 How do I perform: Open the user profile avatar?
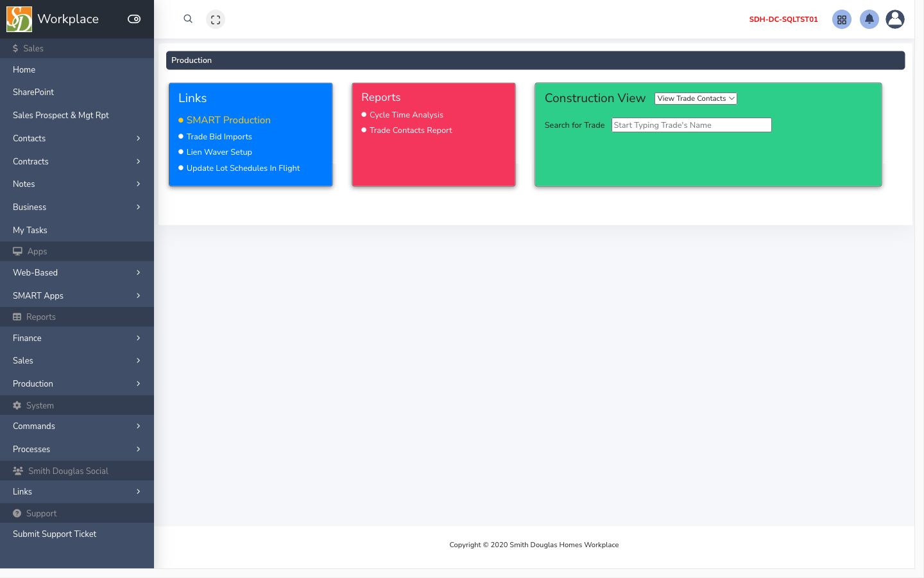(x=895, y=19)
